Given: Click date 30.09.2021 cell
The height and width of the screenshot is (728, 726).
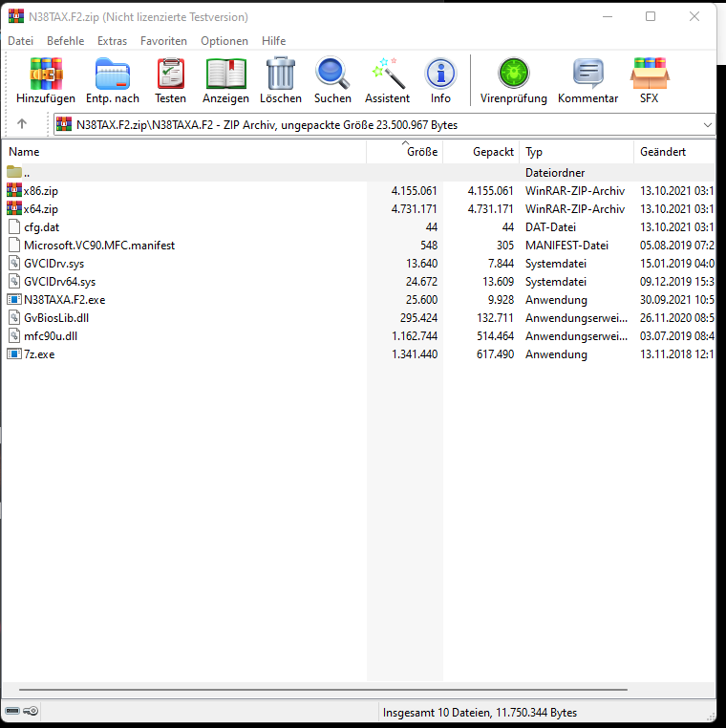Looking at the screenshot, I should 676,299.
